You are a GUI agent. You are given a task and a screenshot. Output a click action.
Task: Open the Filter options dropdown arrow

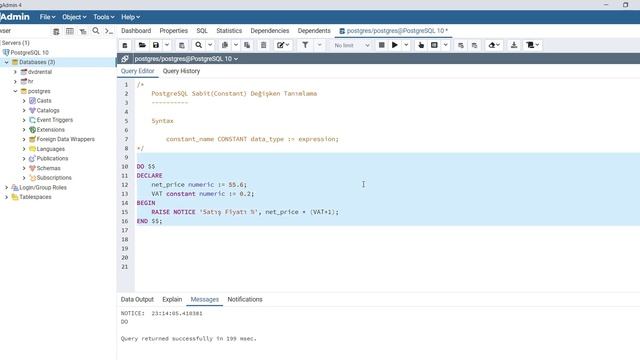pos(320,45)
